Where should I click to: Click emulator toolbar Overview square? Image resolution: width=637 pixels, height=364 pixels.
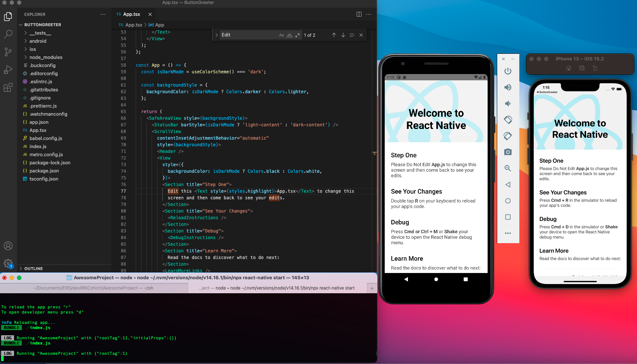508,217
